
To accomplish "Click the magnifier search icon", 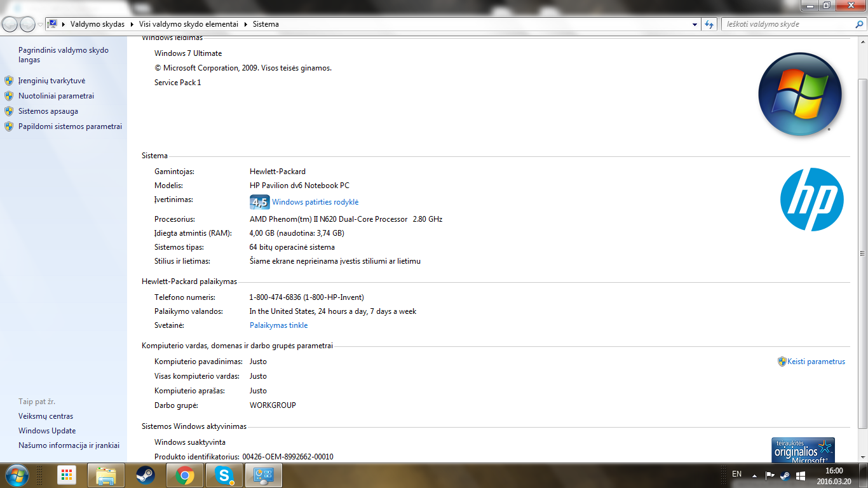I will pyautogui.click(x=859, y=24).
